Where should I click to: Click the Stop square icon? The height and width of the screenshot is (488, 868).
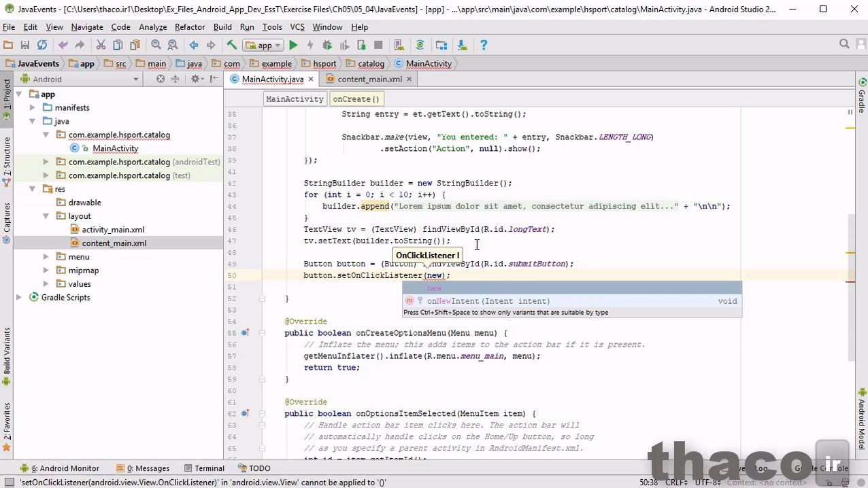click(378, 45)
